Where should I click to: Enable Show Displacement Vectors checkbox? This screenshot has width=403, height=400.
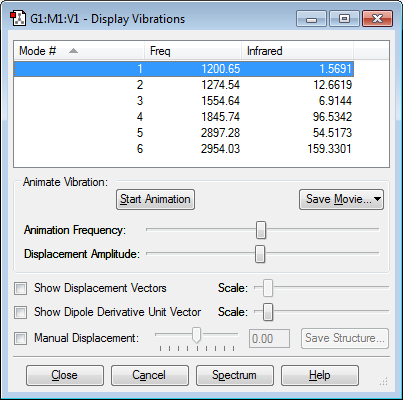tap(20, 288)
